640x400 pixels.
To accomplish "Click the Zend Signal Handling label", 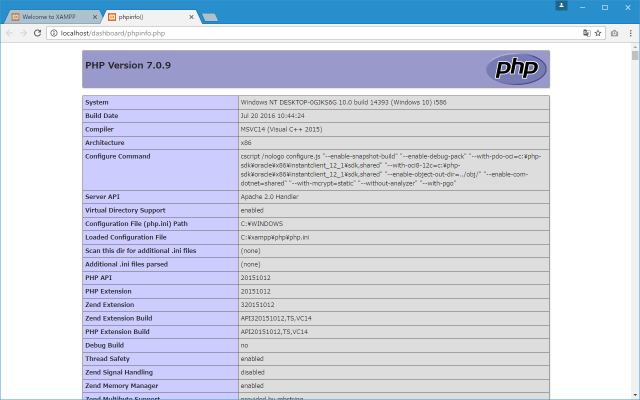I will point(119,372).
